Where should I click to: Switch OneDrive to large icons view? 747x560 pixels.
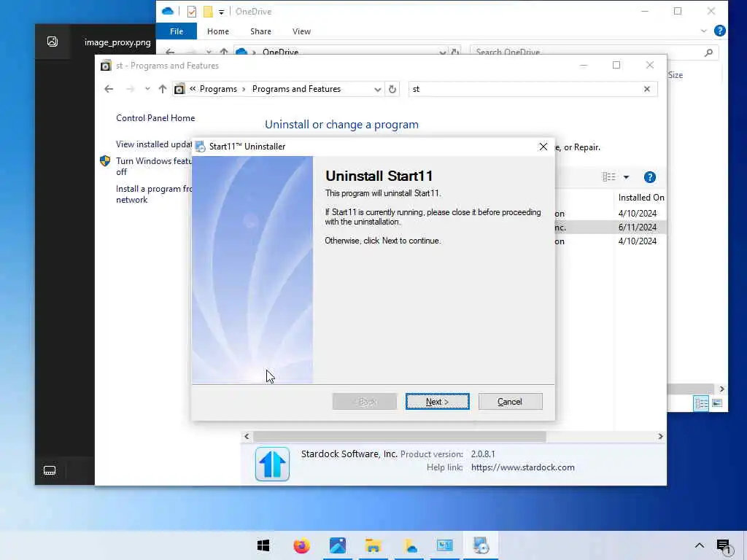point(717,403)
